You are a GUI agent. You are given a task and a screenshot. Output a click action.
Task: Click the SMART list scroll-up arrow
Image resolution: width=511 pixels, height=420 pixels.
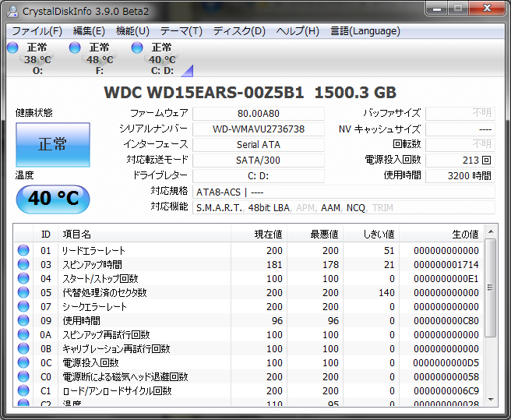491,231
